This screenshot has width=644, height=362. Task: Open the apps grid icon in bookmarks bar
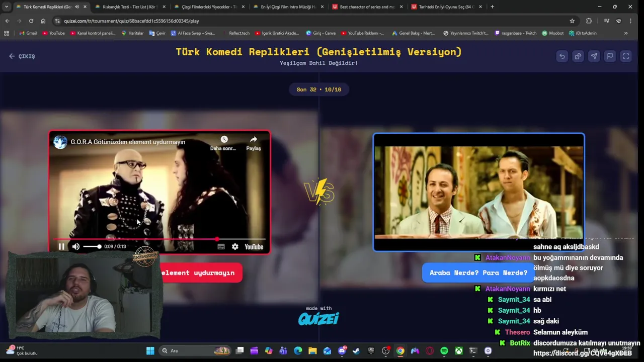(7, 33)
